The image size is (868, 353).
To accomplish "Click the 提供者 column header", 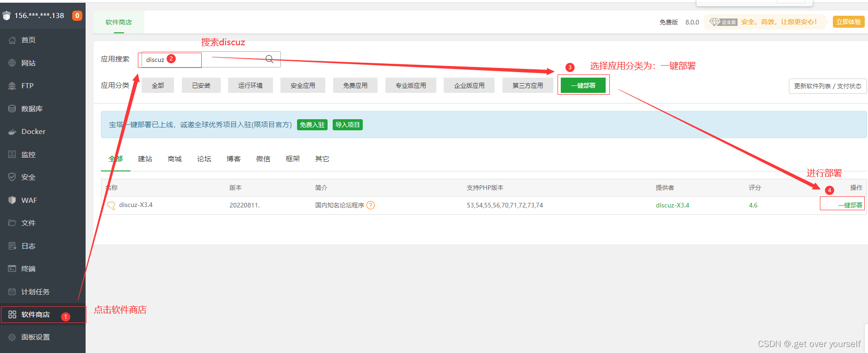I will [x=665, y=188].
